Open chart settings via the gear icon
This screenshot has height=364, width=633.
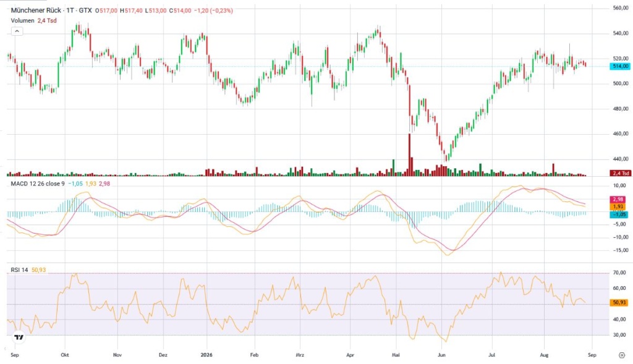click(622, 355)
